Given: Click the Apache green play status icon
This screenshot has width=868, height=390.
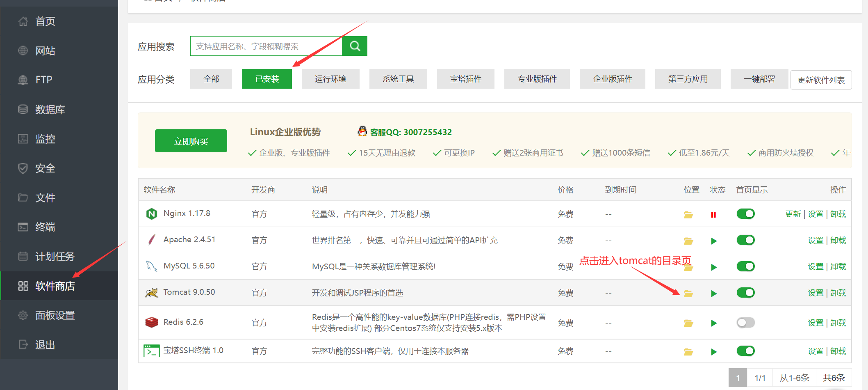Looking at the screenshot, I should [x=714, y=241].
